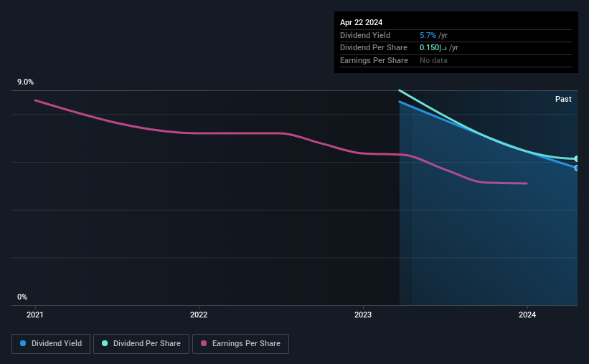Click the Apr 22 2024 tooltip date

pos(361,22)
